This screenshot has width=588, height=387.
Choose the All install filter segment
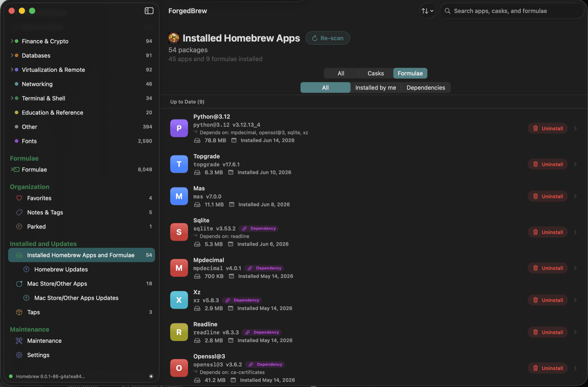(x=325, y=88)
